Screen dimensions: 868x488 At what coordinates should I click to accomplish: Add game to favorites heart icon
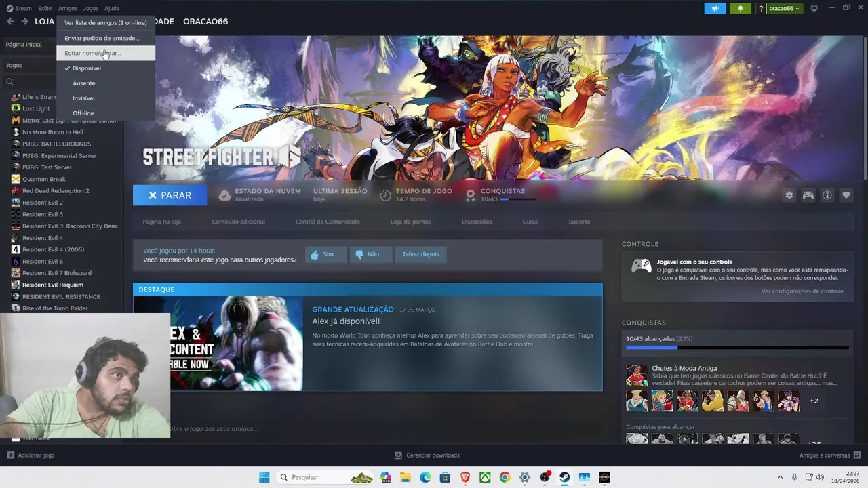tap(846, 195)
